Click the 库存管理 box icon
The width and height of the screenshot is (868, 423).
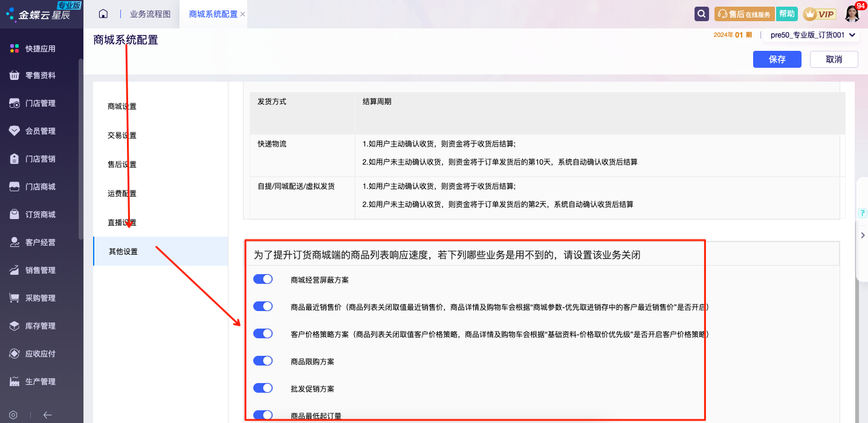click(15, 326)
